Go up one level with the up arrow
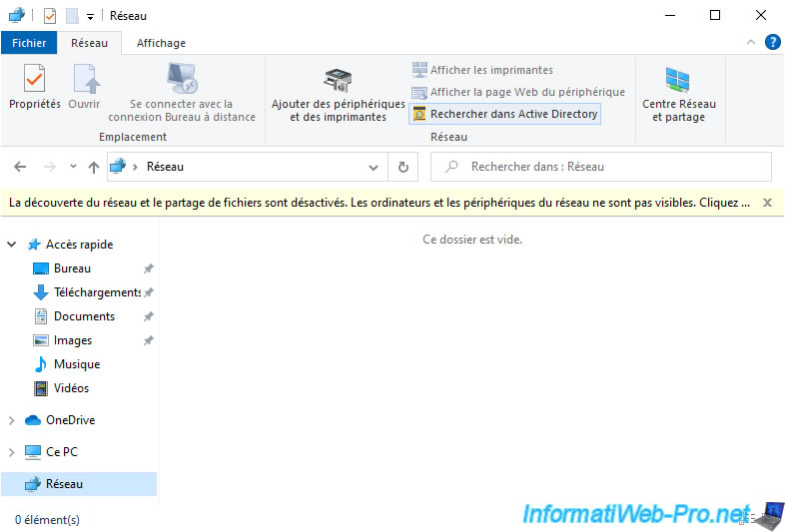Viewport: 785px width, 532px height. click(x=94, y=167)
